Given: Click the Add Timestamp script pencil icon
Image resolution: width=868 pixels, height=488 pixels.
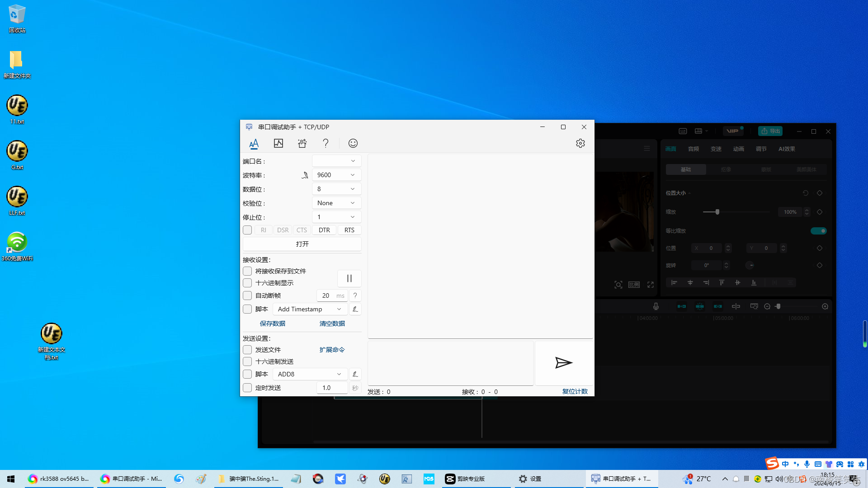Looking at the screenshot, I should [x=354, y=309].
